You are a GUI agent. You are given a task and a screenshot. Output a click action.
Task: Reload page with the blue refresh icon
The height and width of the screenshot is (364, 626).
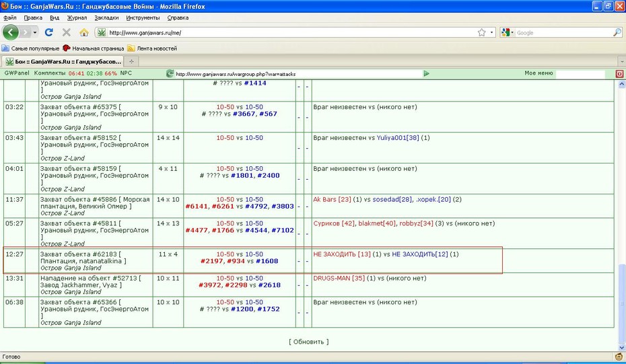coord(48,32)
